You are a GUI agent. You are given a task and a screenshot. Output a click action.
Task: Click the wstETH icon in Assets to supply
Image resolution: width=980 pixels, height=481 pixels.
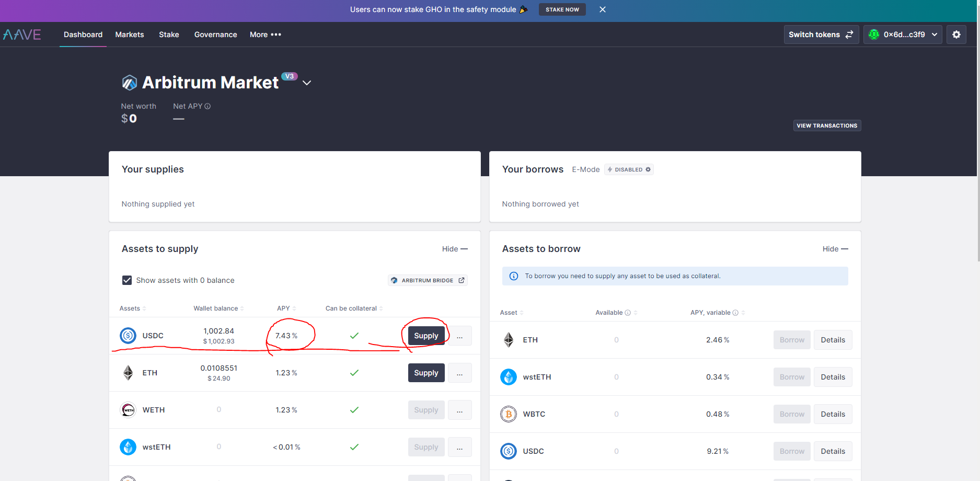(128, 447)
